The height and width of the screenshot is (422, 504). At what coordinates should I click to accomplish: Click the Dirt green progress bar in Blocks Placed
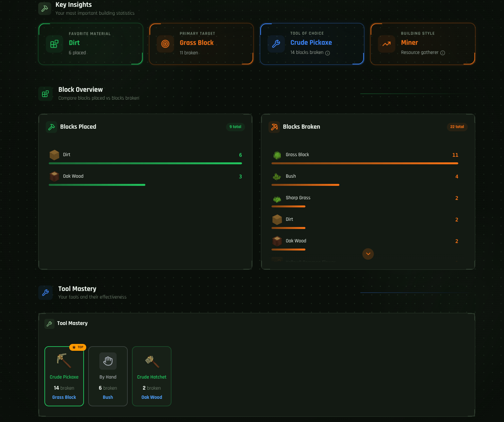[145, 163]
